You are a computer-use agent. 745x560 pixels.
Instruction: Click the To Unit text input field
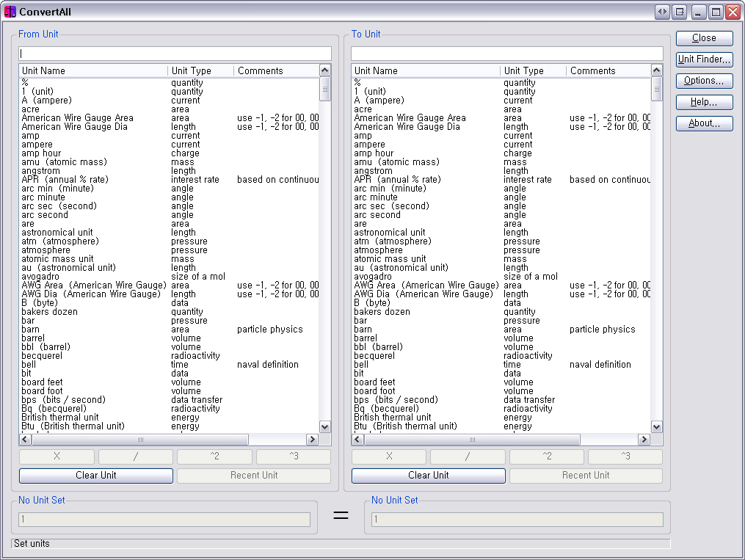point(507,54)
